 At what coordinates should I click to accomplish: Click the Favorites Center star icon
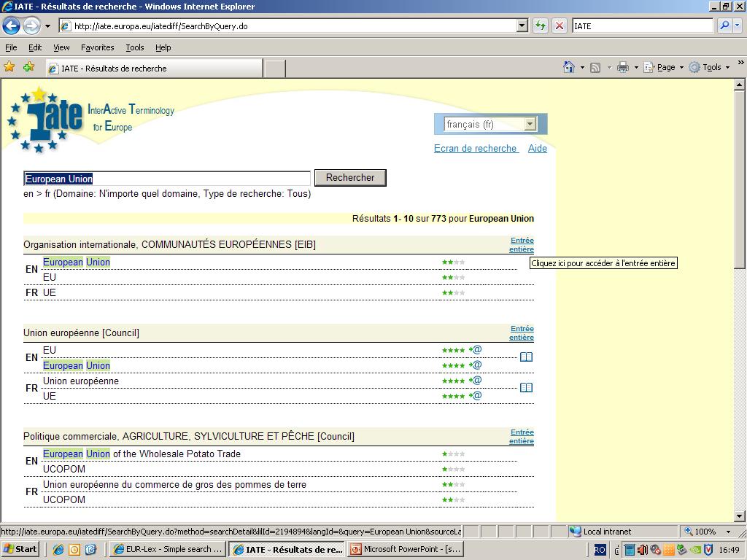point(9,67)
